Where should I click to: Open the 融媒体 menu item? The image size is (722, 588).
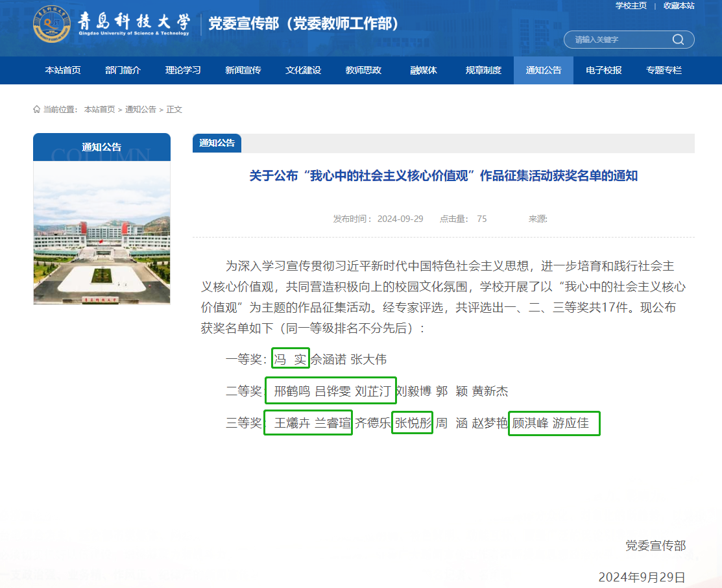pyautogui.click(x=424, y=70)
